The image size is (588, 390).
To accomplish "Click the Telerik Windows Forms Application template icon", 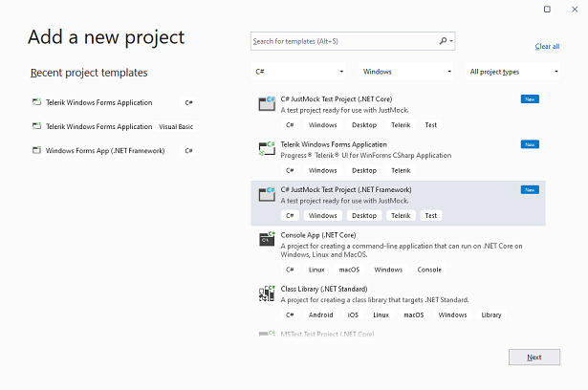I will coord(267,148).
